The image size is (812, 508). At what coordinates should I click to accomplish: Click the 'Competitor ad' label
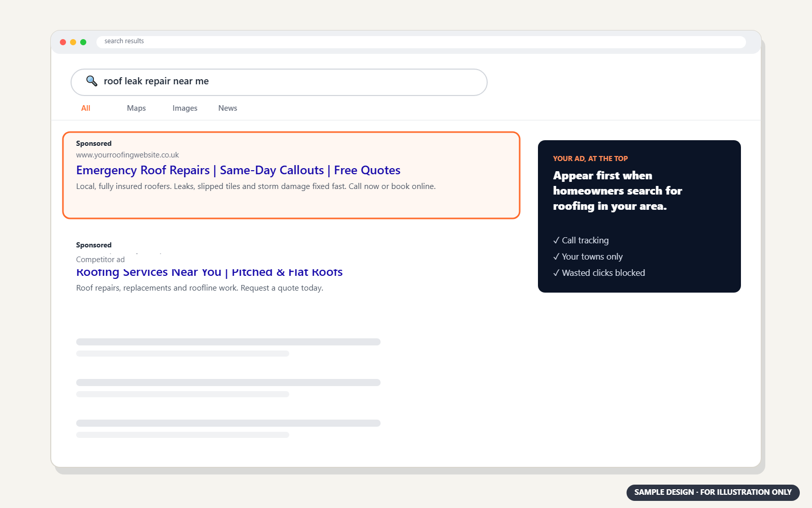100,260
